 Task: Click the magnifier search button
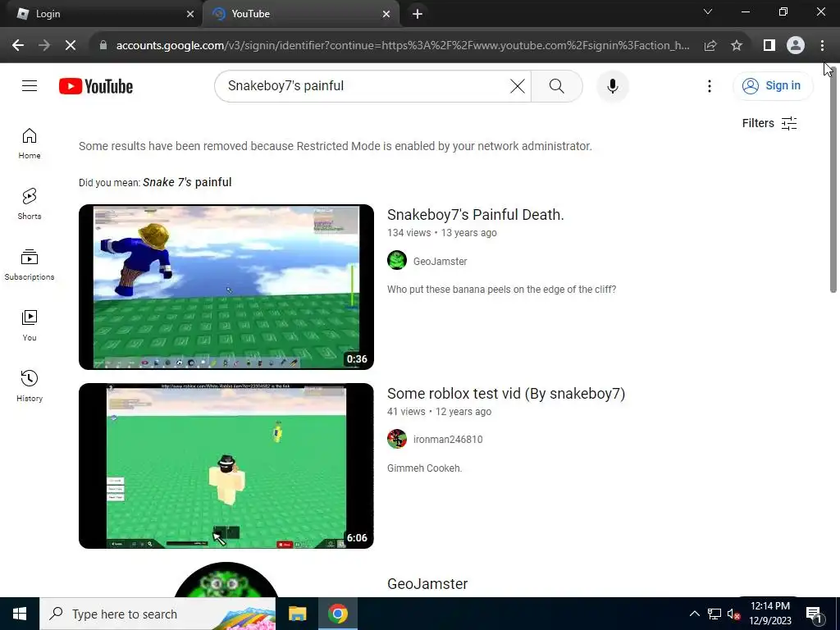(x=557, y=85)
